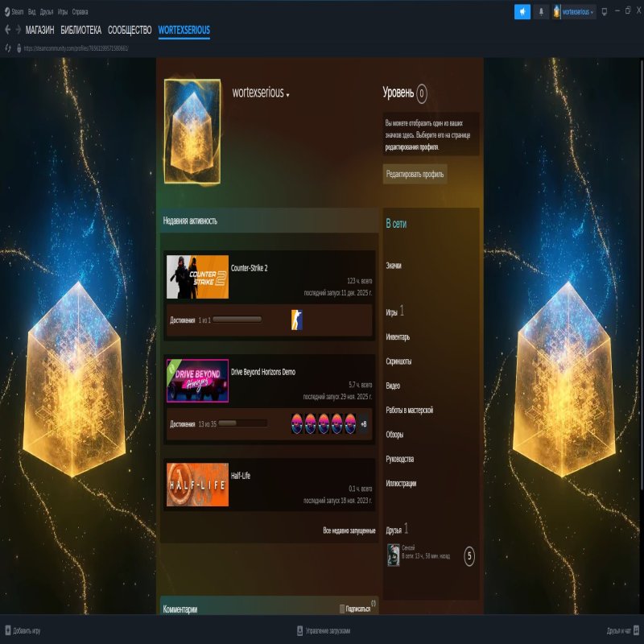The width and height of the screenshot is (644, 644).
Task: Open the account menu dropdown in title bar
Action: point(575,12)
